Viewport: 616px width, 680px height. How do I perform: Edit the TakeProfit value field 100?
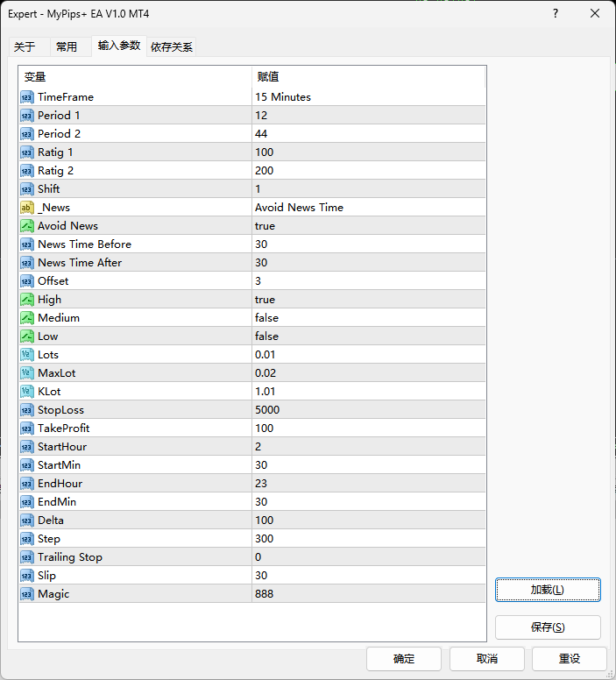click(368, 429)
